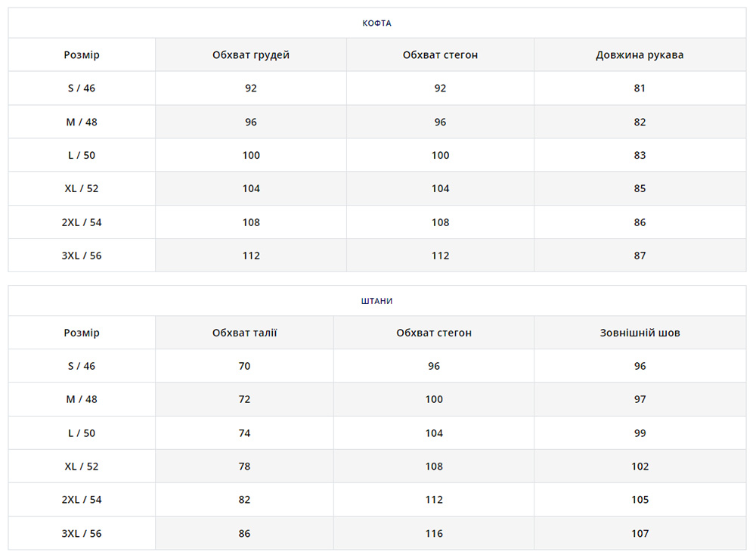This screenshot has width=756, height=558.
Task: Select M / 48 size in ШТАНИ table
Action: tap(82, 399)
